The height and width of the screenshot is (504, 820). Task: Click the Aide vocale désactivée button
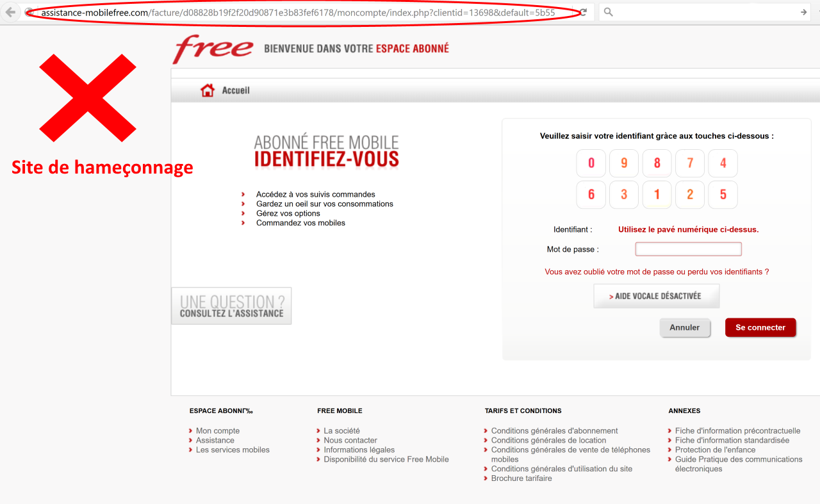click(657, 296)
